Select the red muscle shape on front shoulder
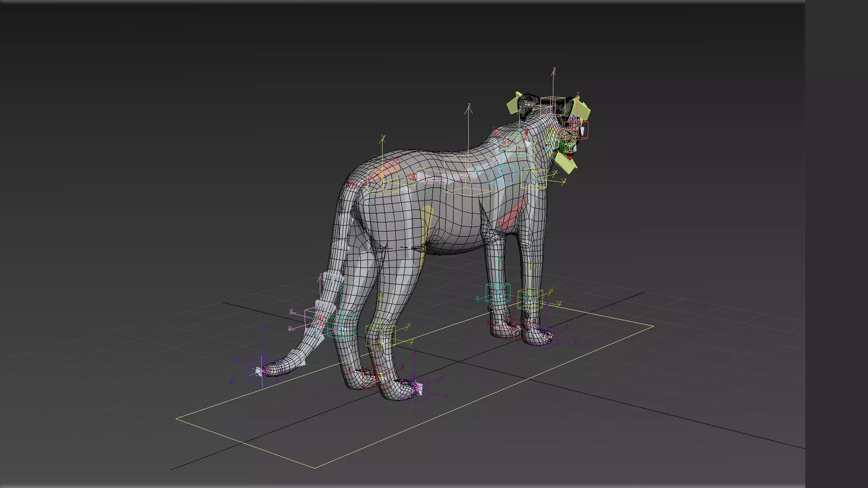 pyautogui.click(x=511, y=214)
